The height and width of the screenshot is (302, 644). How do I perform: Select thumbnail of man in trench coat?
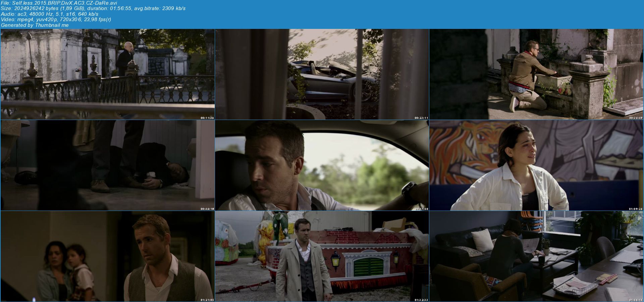(322, 256)
